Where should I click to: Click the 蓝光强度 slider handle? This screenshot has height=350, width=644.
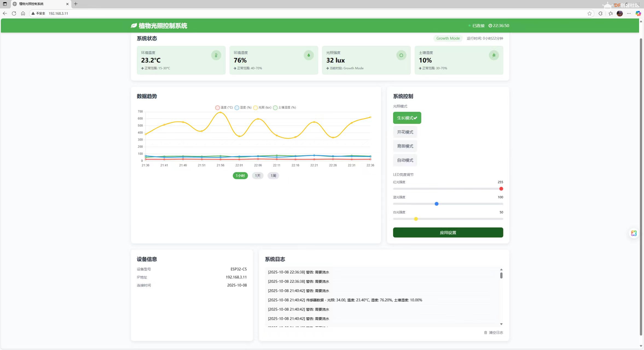click(x=436, y=204)
